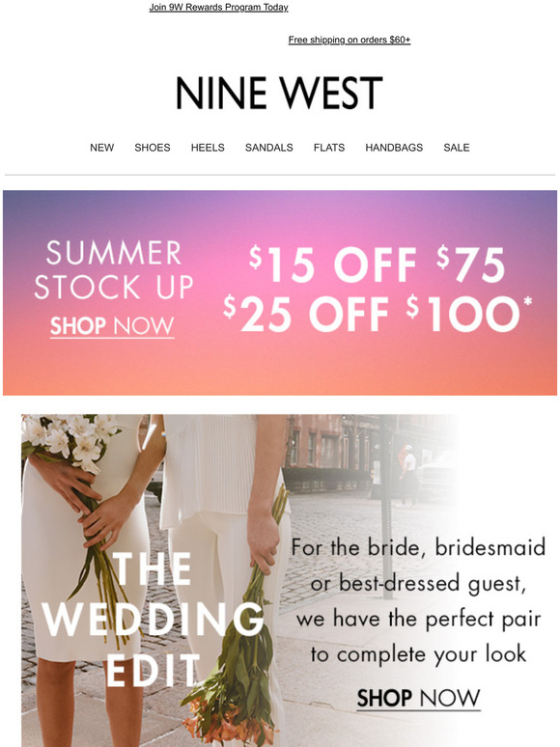Follow the Free shipping on orders $60+ link

(x=349, y=40)
